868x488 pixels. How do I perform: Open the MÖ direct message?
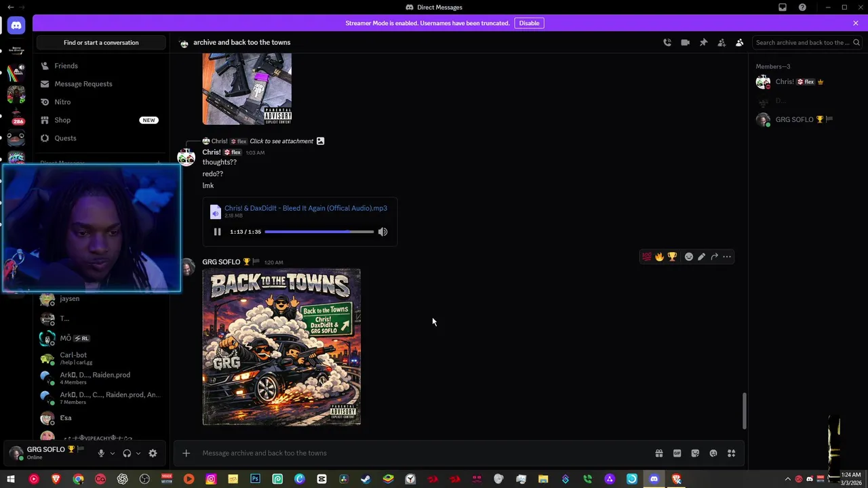(100, 338)
